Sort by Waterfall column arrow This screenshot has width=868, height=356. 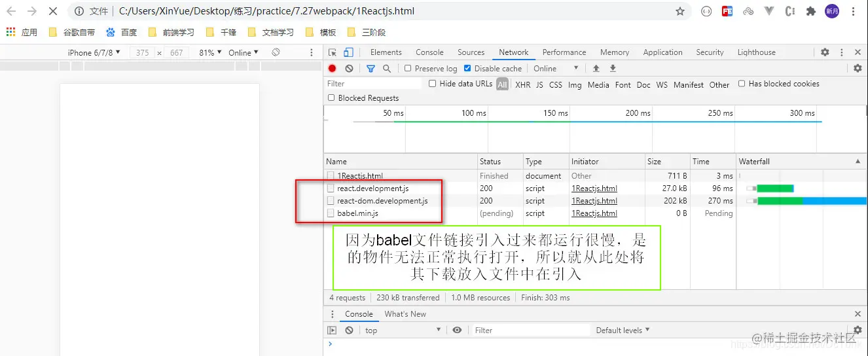tap(858, 162)
